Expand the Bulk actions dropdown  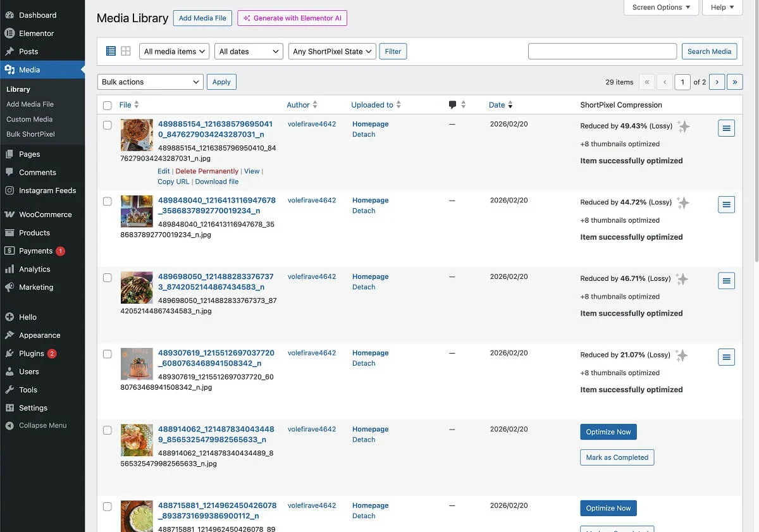click(x=150, y=82)
